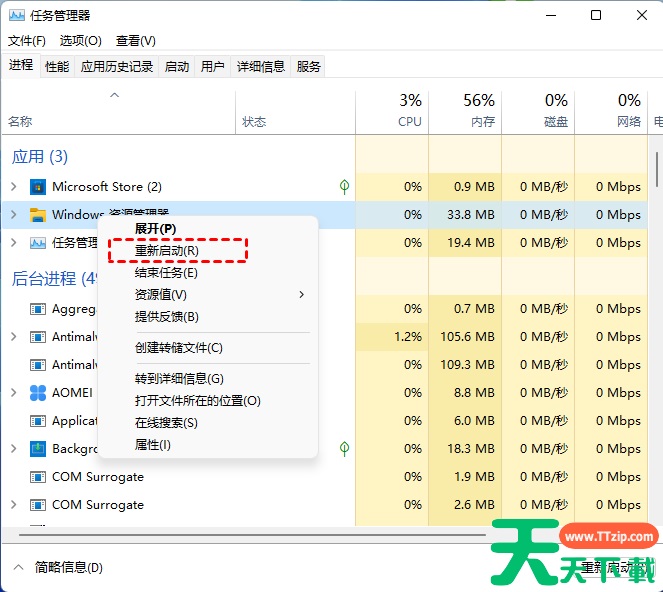The width and height of the screenshot is (663, 592).
Task: Select the 105.6 MB memory cell
Action: [x=467, y=337]
